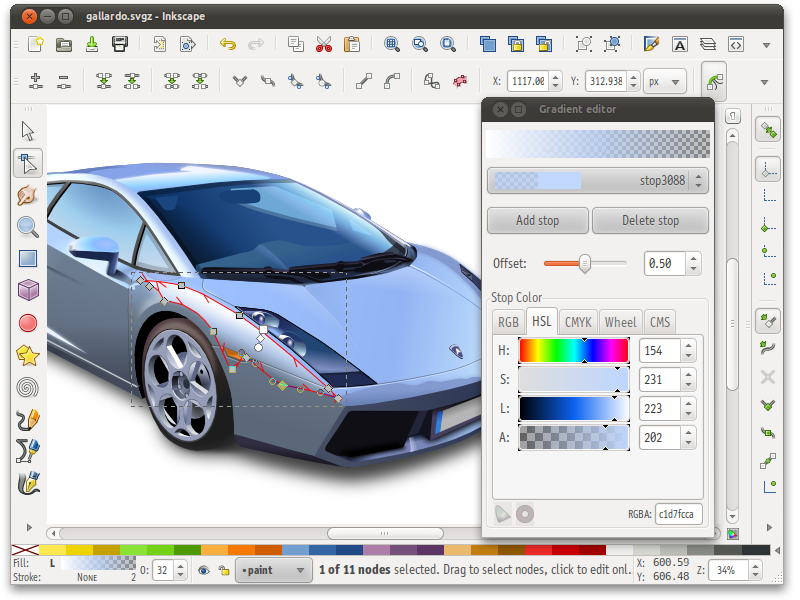Select the 3D box tool
This screenshot has height=600, width=800.
coord(28,290)
